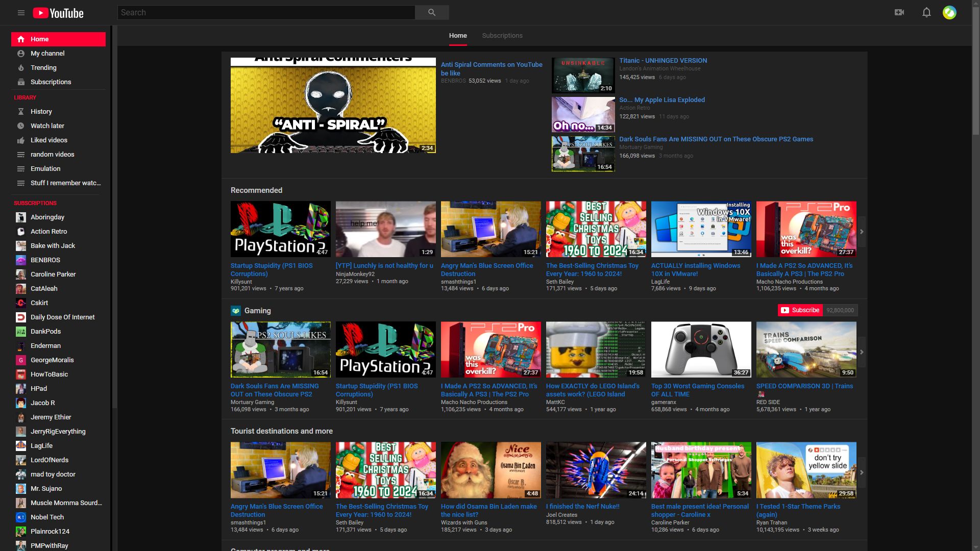This screenshot has height=551, width=980.
Task: Click the DankPods channel avatar
Action: pos(21,332)
